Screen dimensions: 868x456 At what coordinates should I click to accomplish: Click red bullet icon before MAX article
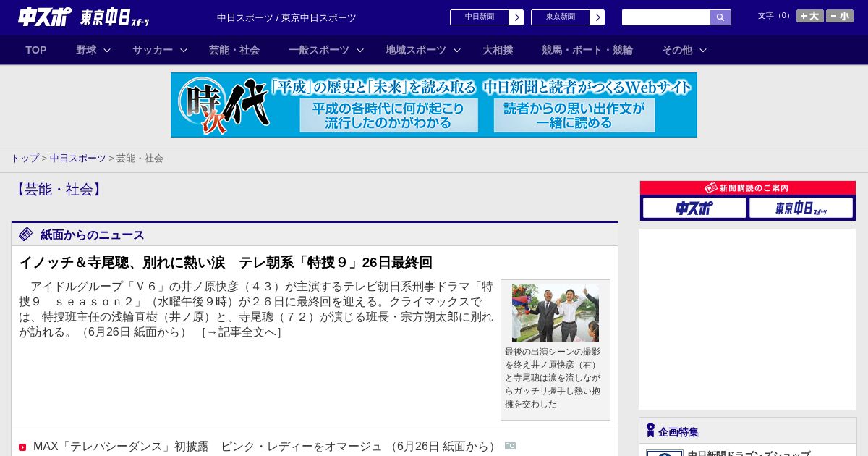click(x=22, y=447)
